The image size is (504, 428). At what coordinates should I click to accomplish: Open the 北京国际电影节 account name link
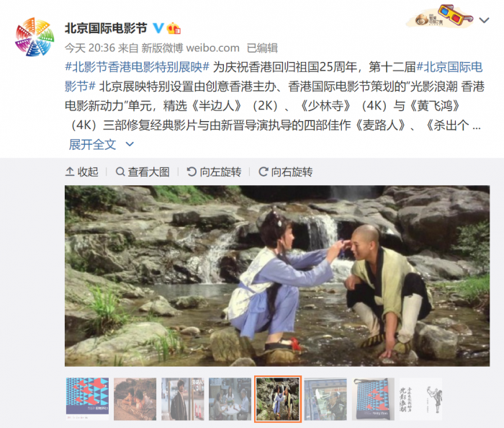[x=106, y=28]
